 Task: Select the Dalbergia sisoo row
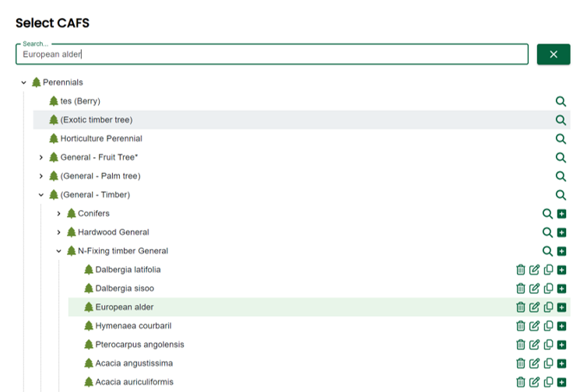pyautogui.click(x=319, y=289)
